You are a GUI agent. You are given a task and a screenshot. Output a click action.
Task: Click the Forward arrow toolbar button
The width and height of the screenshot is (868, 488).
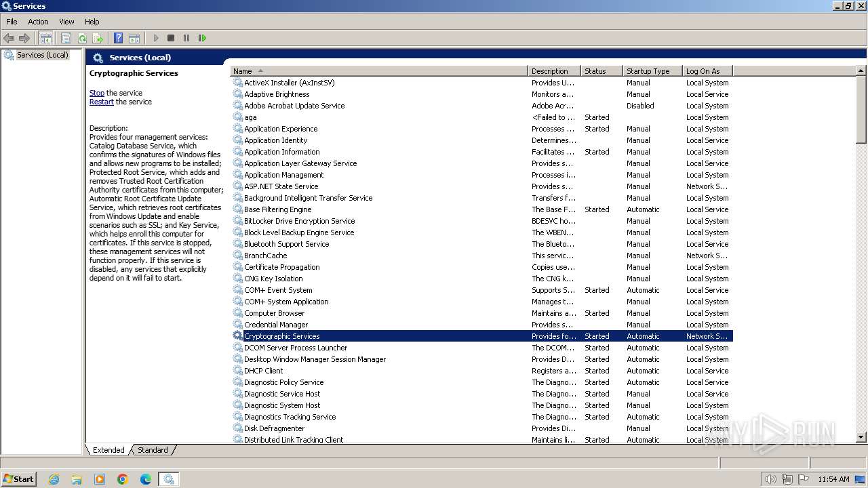tap(24, 38)
